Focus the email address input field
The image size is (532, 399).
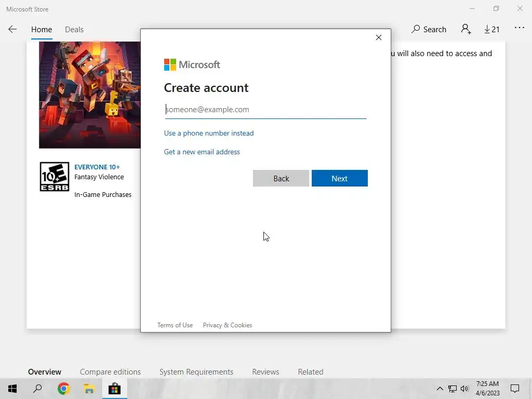pos(265,110)
